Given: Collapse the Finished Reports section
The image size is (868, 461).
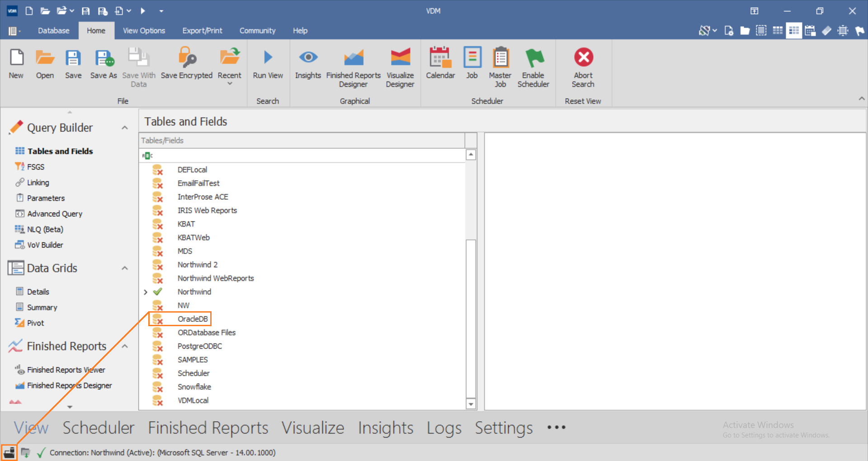Looking at the screenshot, I should 125,347.
